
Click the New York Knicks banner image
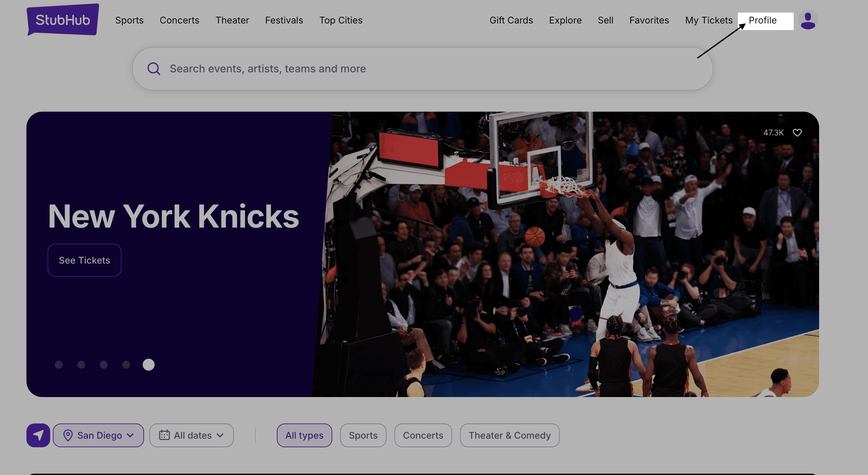566,254
